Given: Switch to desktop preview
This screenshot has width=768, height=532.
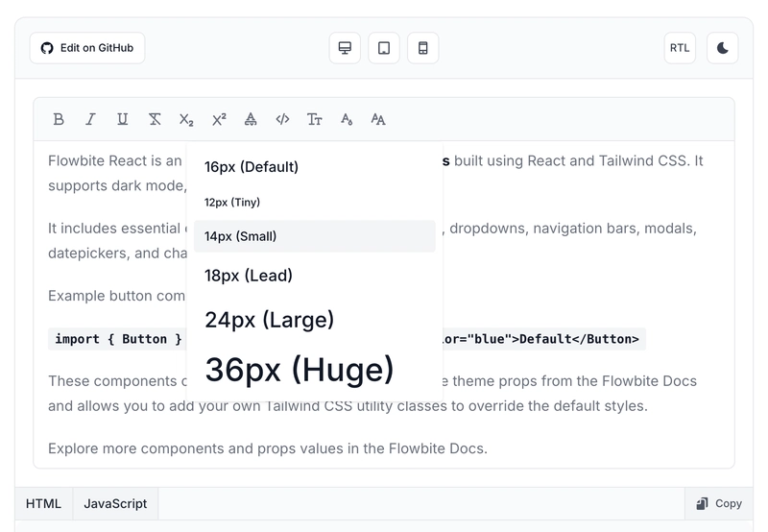Looking at the screenshot, I should (x=345, y=48).
